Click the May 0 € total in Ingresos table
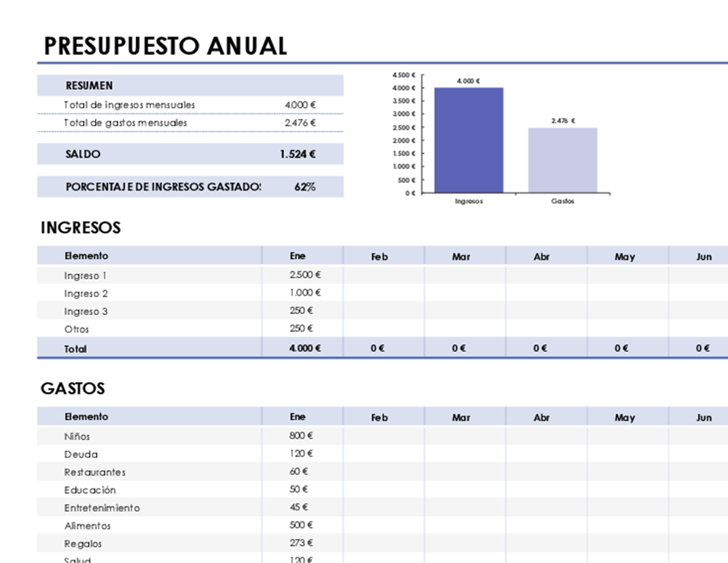This screenshot has height=563, width=728. point(622,348)
